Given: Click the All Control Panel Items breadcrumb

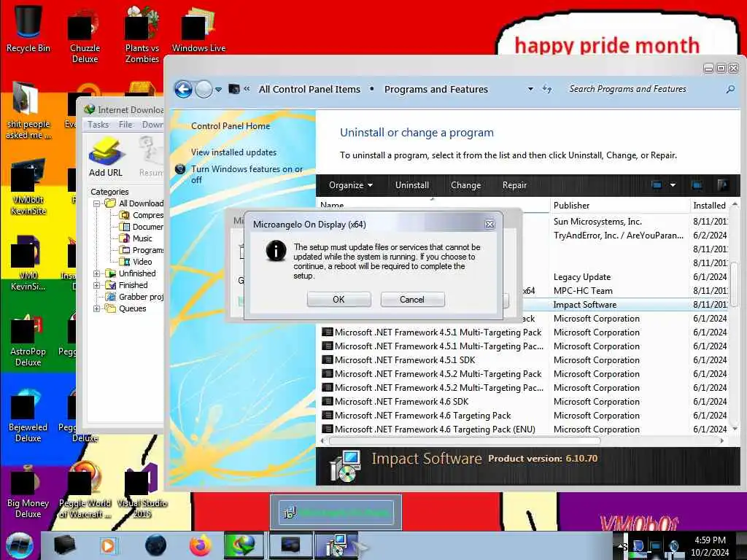Looking at the screenshot, I should pos(309,89).
